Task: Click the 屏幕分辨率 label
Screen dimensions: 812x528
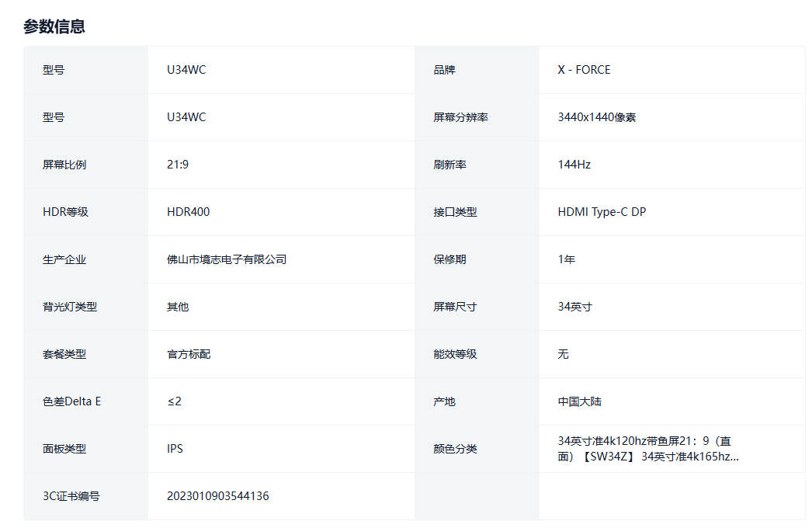Action: click(x=460, y=117)
